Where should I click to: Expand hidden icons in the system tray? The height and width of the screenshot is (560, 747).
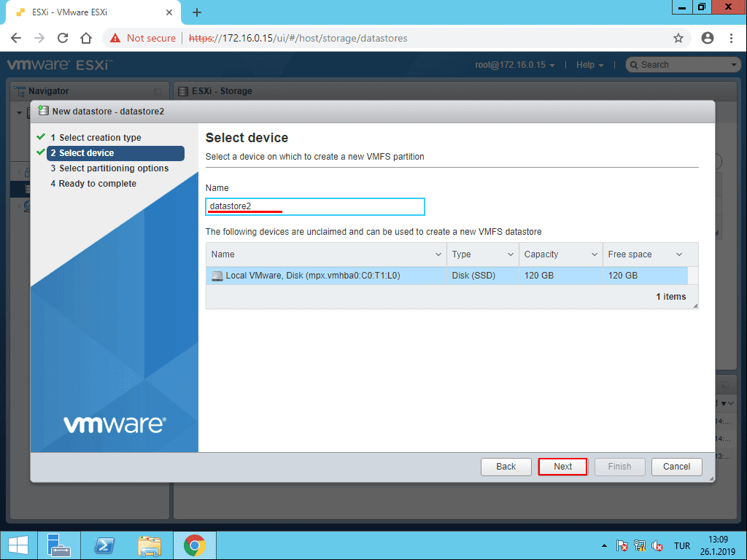(604, 545)
